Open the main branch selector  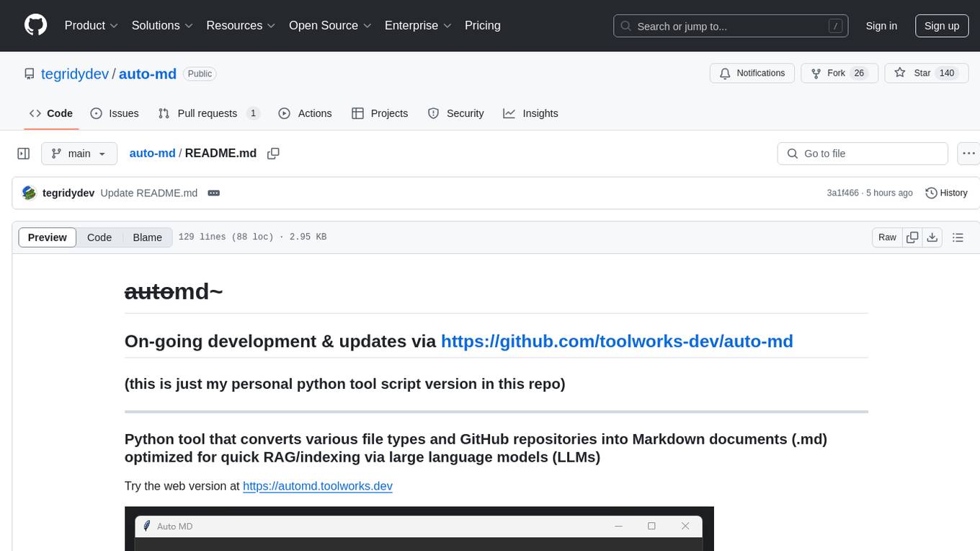click(79, 154)
